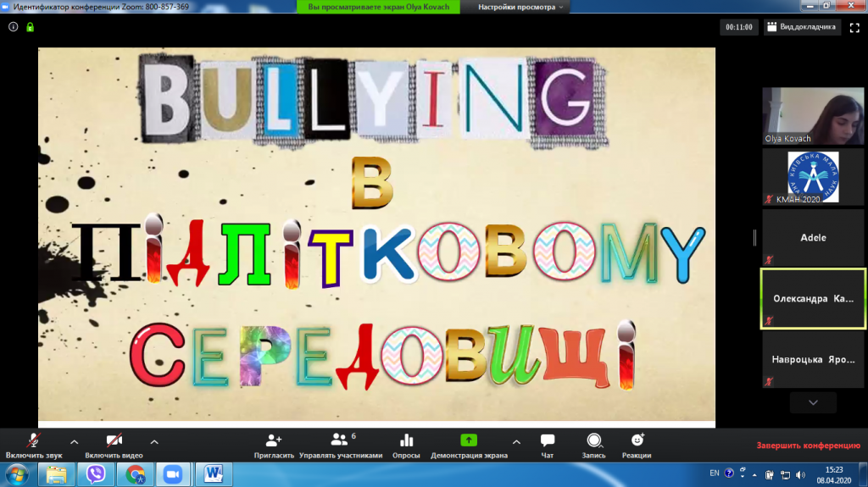868x487 pixels.
Task: Select КМАН 2020 participant thumbnail
Action: tap(813, 177)
